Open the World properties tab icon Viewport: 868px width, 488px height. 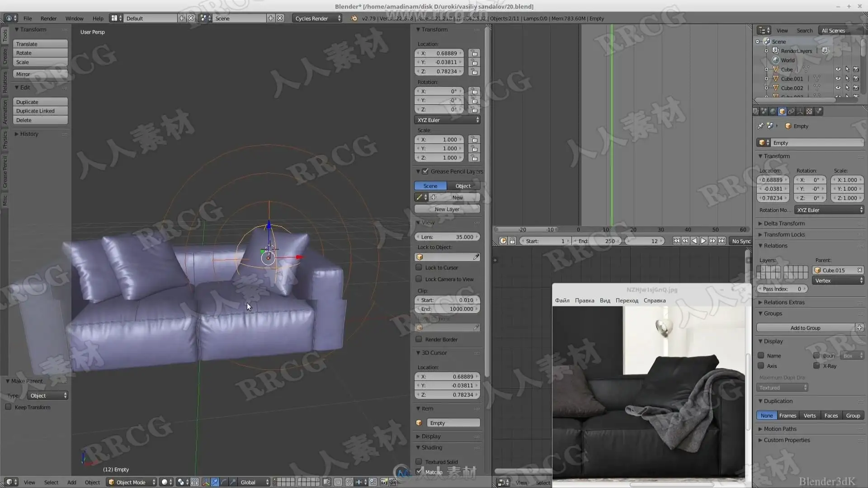pyautogui.click(x=773, y=111)
